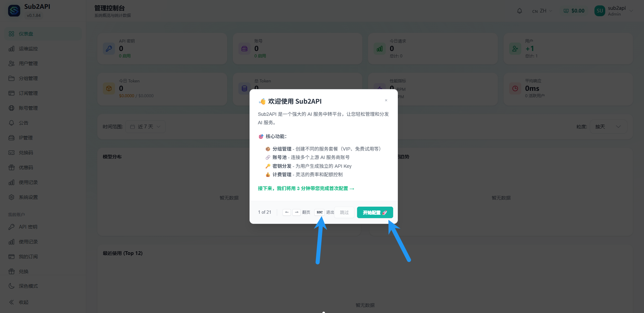Click the $0.00 balance display
The width and height of the screenshot is (644, 313).
click(x=574, y=10)
